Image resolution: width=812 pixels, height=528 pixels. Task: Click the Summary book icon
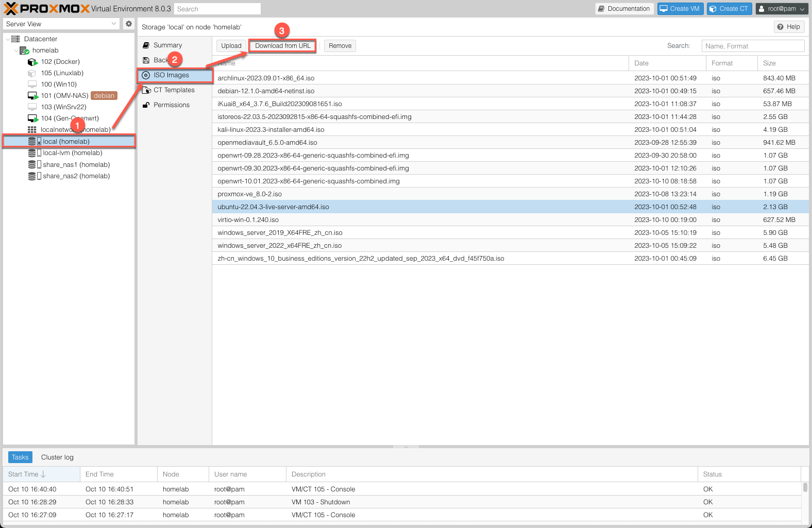click(146, 45)
